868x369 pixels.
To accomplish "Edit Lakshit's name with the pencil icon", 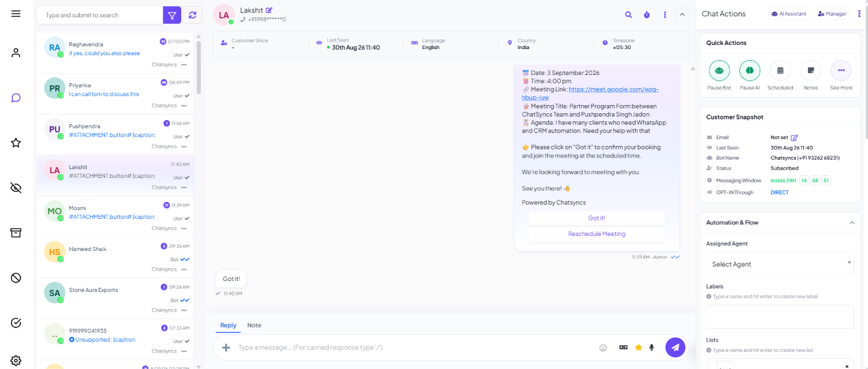I will (269, 10).
